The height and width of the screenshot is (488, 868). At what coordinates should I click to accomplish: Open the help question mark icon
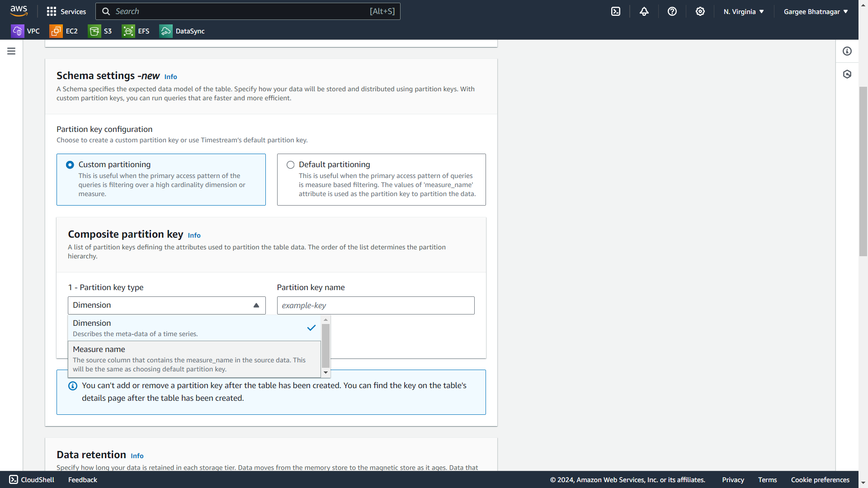[x=672, y=11]
